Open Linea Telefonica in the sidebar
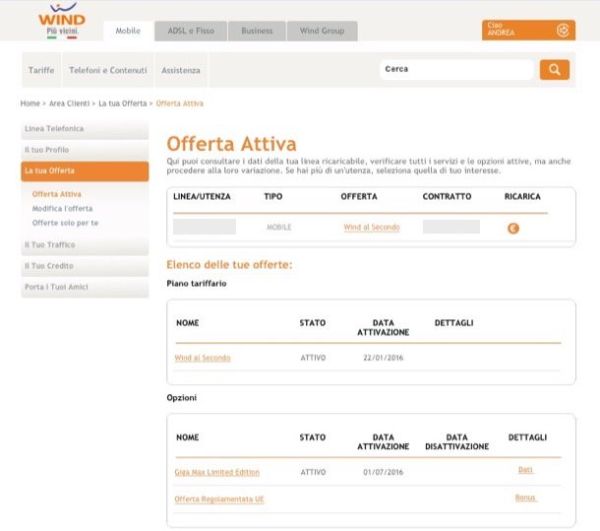 85,129
